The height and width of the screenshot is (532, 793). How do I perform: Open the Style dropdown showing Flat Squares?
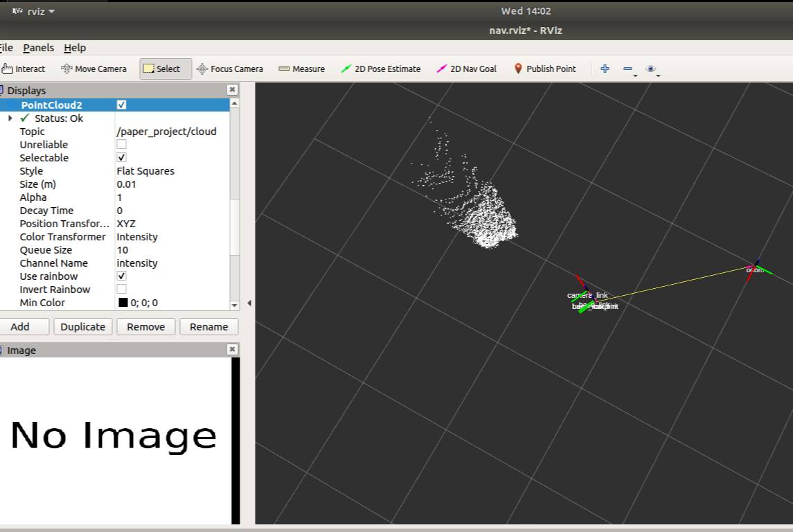172,171
